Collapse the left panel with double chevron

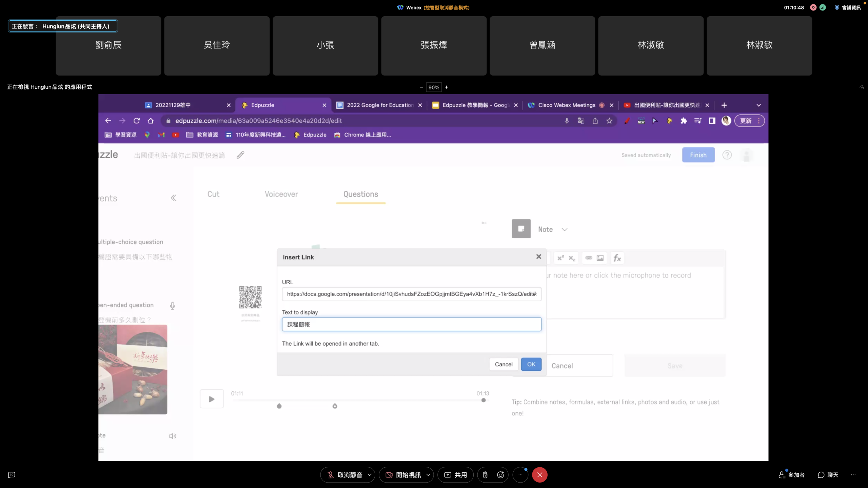(x=173, y=198)
